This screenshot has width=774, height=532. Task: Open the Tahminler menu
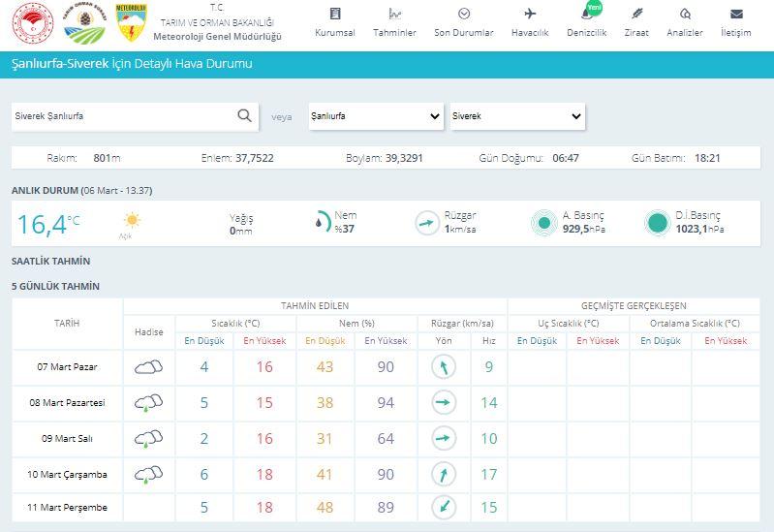[394, 22]
